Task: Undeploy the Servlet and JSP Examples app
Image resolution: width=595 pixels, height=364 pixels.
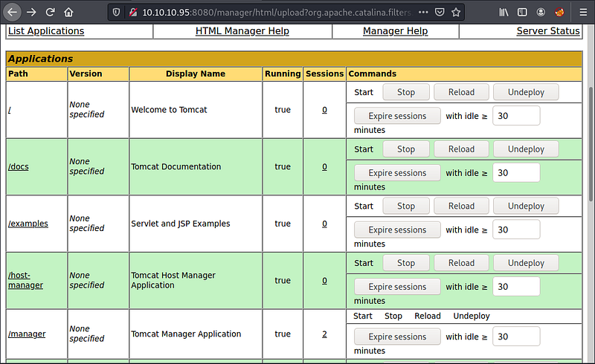Action: (526, 206)
